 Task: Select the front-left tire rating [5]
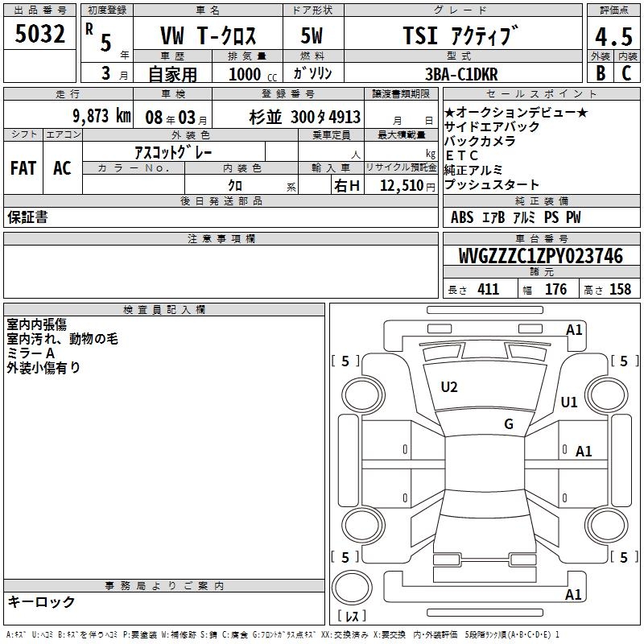tap(345, 361)
